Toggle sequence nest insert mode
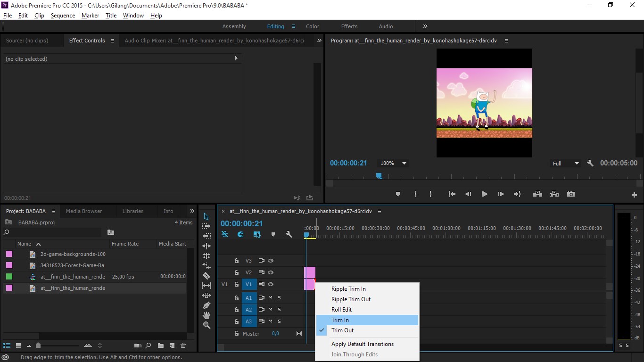This screenshot has width=644, height=362. click(x=225, y=234)
